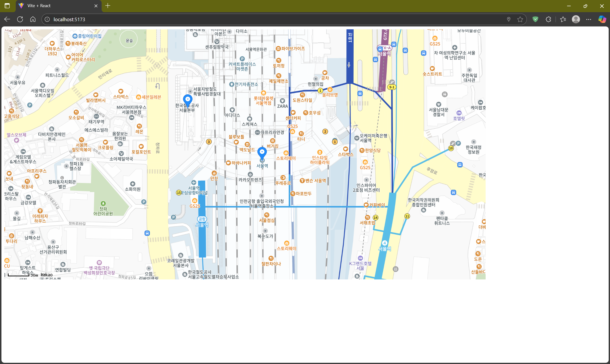Click the blue map marker above 서울역 label
This screenshot has width=610, height=364.
[262, 152]
